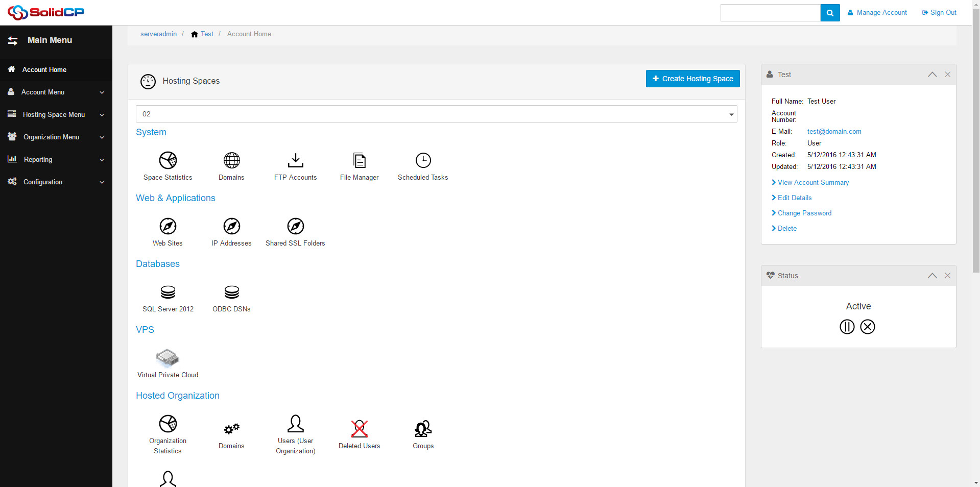
Task: Open IP Addresses icon
Action: (x=231, y=226)
